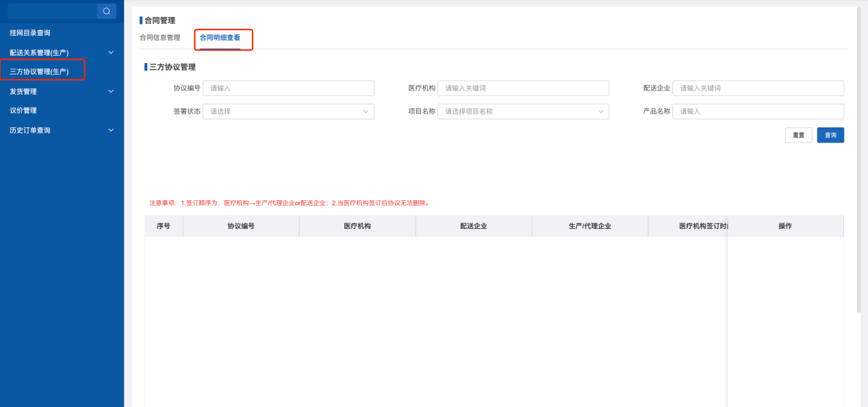Open 议价管理 in the sidebar
Screen dimensions: 868x407
point(23,110)
